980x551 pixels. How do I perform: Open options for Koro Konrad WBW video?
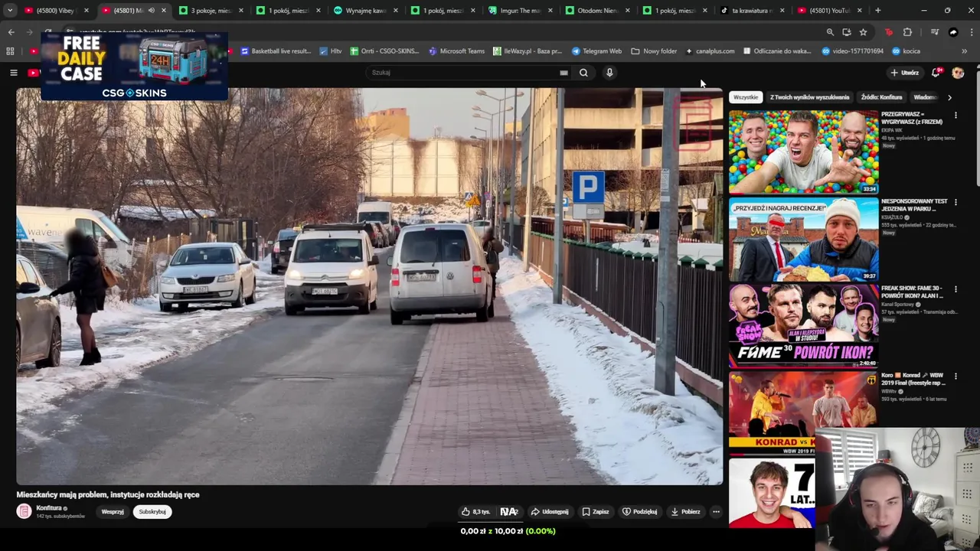[955, 377]
